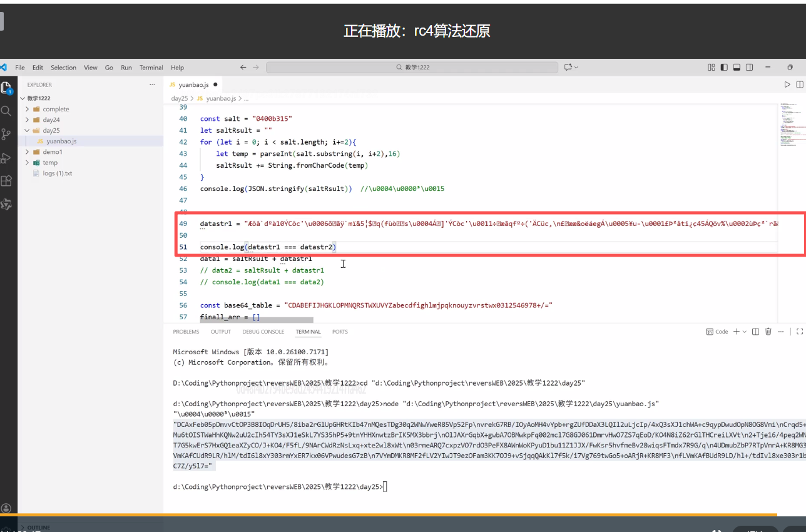This screenshot has height=532, width=806.
Task: Create a new terminal with the plus icon
Action: pos(737,332)
